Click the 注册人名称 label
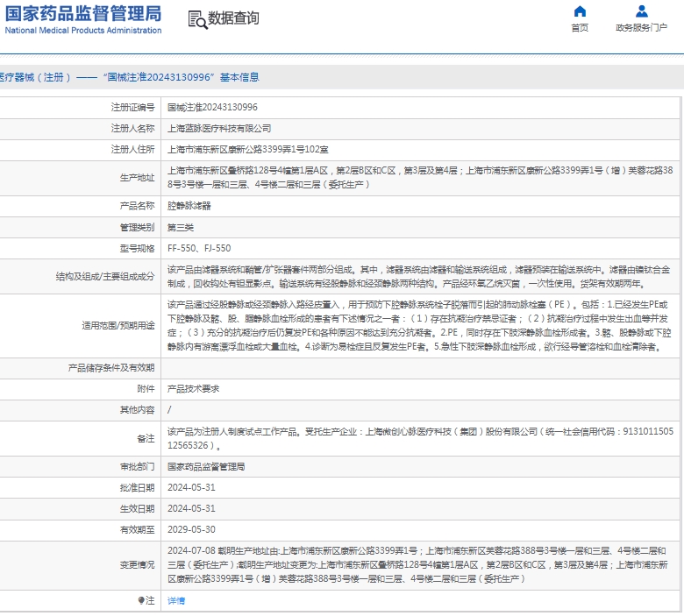The height and width of the screenshot is (616, 684). point(132,128)
